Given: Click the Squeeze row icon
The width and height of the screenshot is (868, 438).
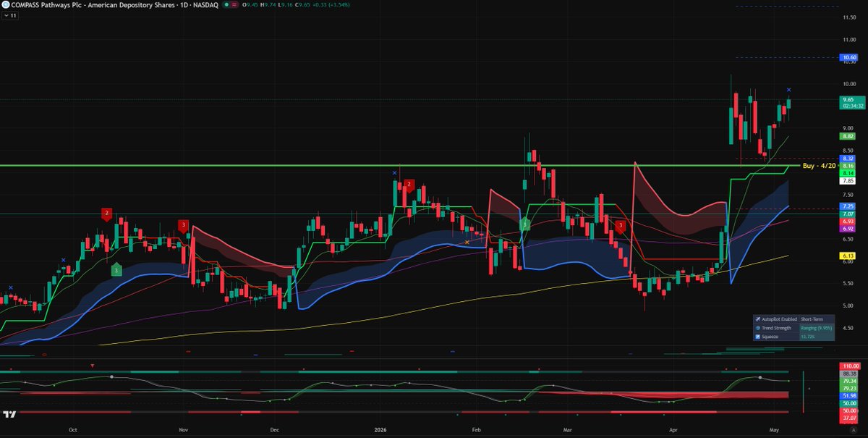Looking at the screenshot, I should [x=757, y=337].
